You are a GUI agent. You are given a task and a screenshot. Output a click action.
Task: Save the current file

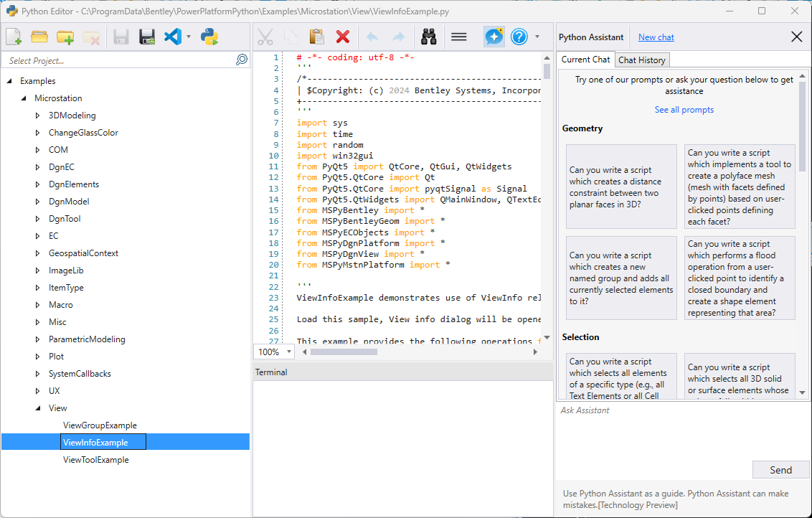coord(121,37)
